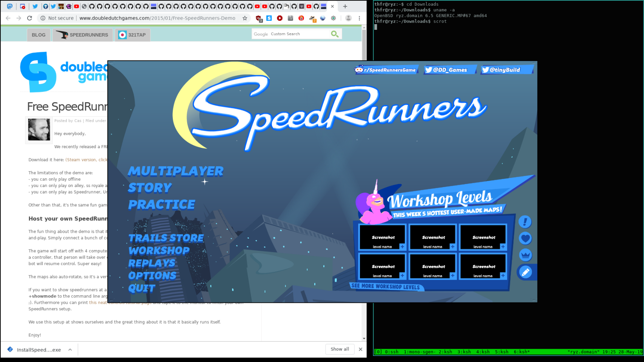Expand the InstallSpeed download options chevron
Screen dimensions: 644x362
click(x=70, y=350)
